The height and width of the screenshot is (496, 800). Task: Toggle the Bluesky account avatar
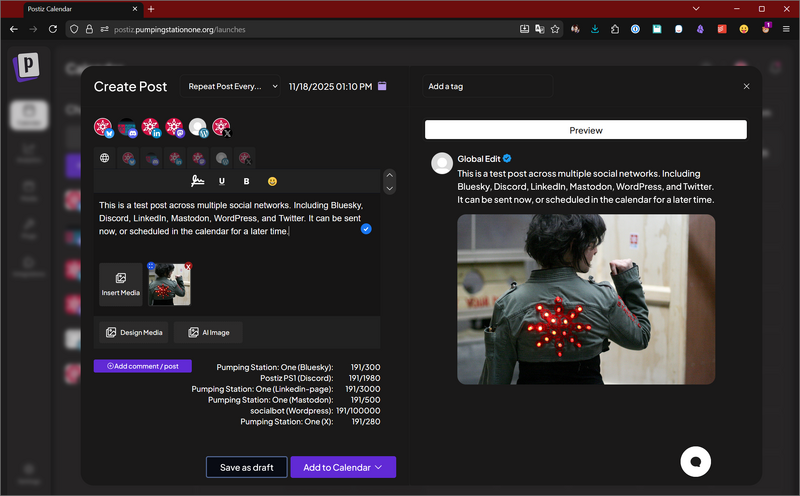click(105, 128)
